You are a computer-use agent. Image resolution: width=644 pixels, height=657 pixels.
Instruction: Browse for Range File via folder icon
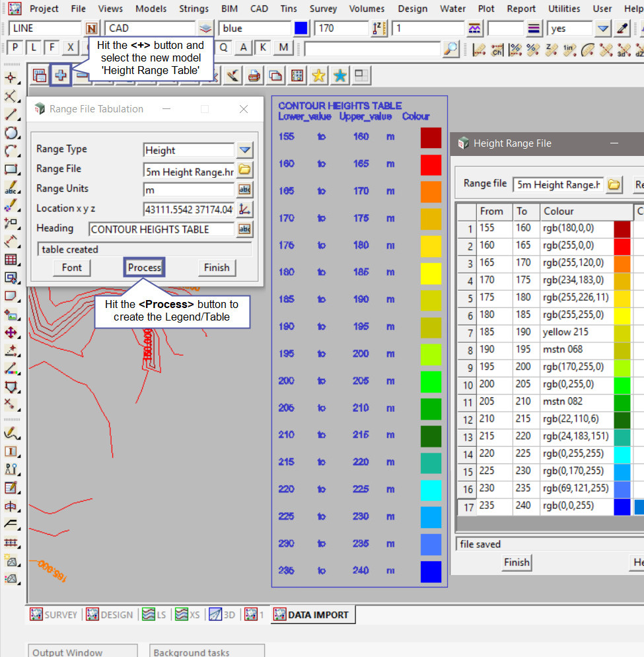(x=244, y=170)
